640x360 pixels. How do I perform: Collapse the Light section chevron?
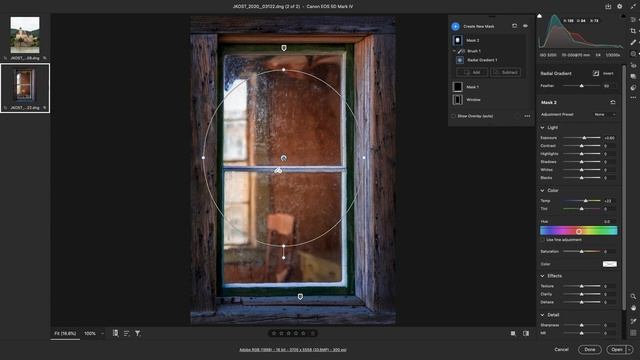[542, 128]
